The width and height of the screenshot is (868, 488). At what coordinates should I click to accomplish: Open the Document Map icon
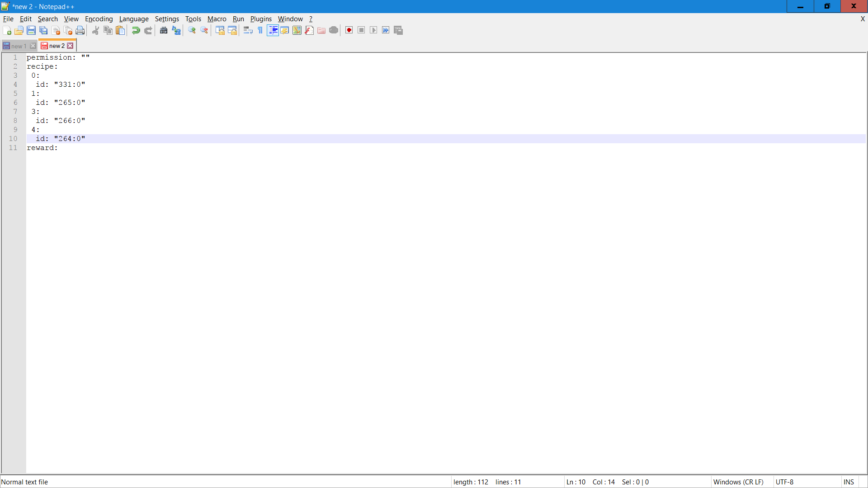(x=297, y=30)
